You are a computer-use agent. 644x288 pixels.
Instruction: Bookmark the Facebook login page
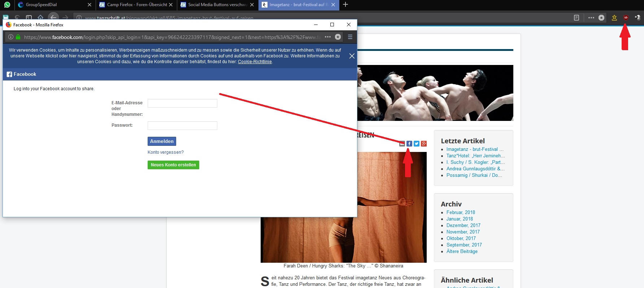coord(338,37)
